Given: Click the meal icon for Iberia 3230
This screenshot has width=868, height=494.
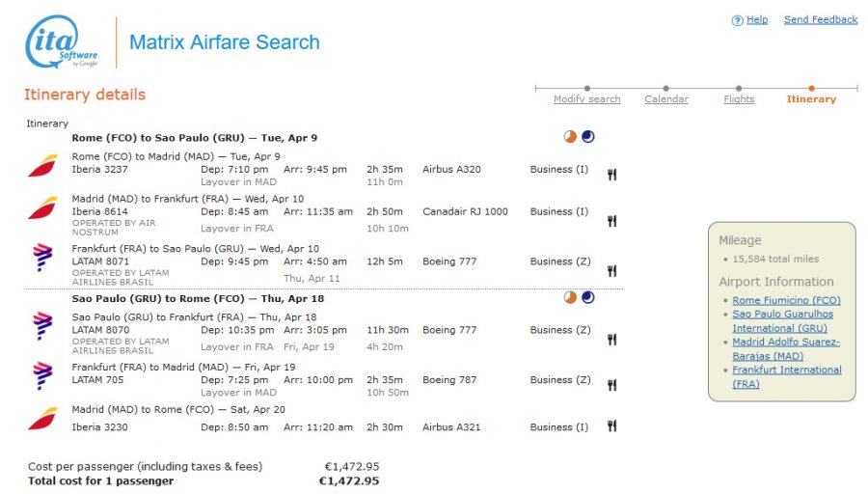Looking at the screenshot, I should [611, 425].
